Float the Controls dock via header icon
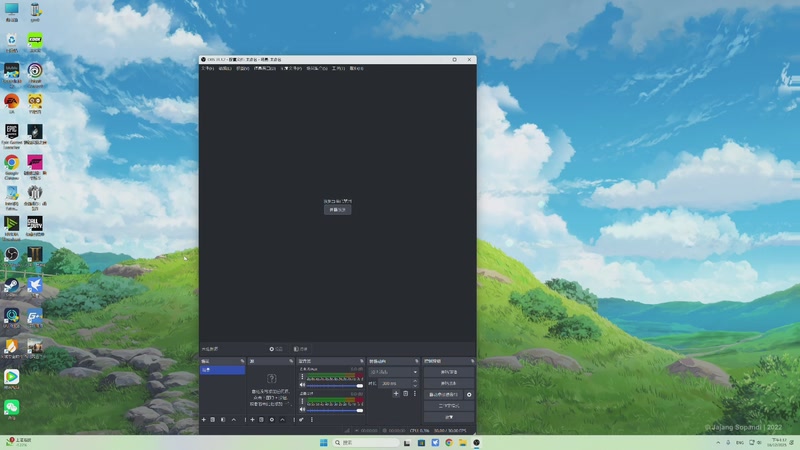800x450 pixels. (472, 361)
